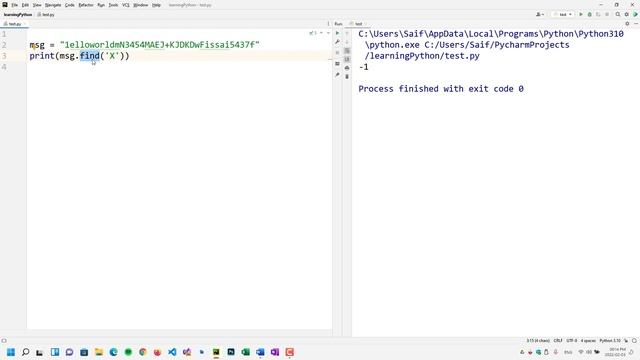Click the pin tab icon in Run panel
This screenshot has width=640, height=360.
337,75
